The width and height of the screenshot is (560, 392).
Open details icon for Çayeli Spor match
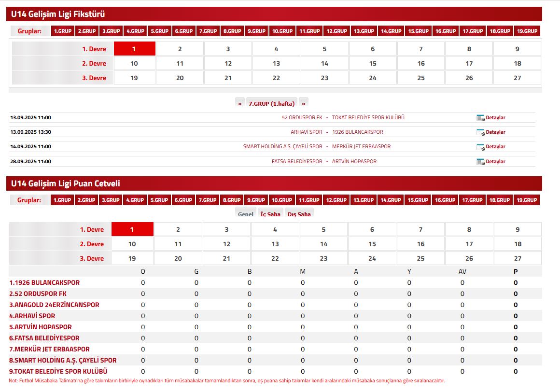point(480,147)
